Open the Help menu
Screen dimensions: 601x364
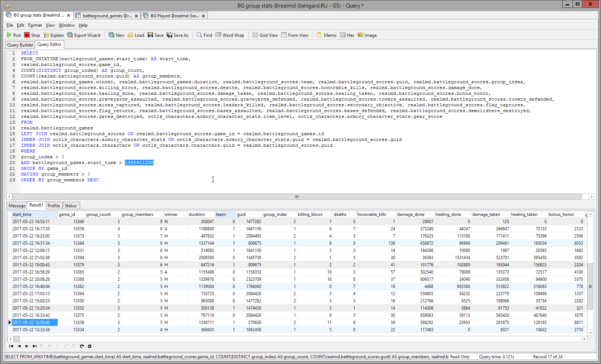click(83, 25)
